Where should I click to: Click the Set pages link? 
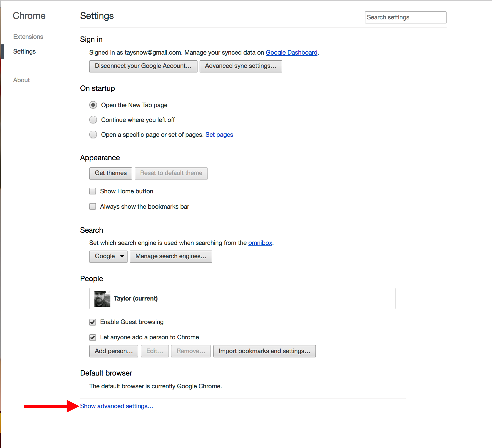click(219, 135)
